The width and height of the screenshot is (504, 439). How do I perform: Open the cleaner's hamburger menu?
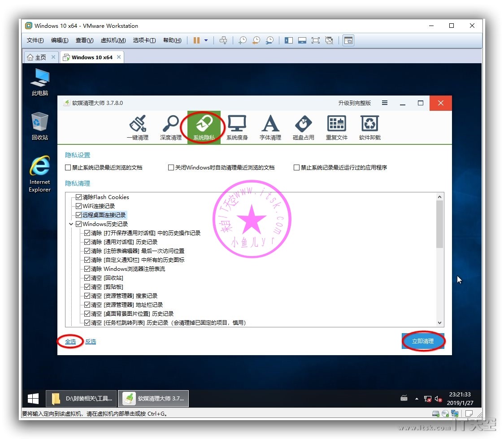click(384, 103)
